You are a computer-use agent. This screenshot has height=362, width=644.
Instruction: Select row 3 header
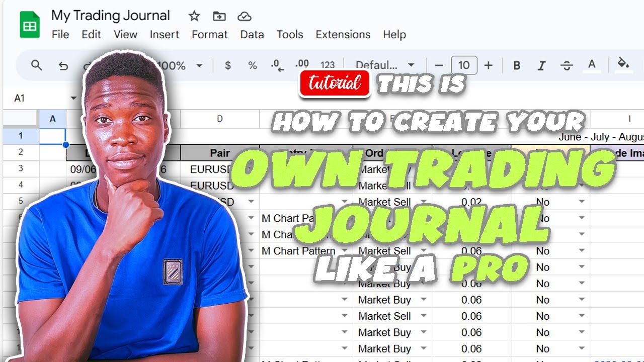coord(21,169)
